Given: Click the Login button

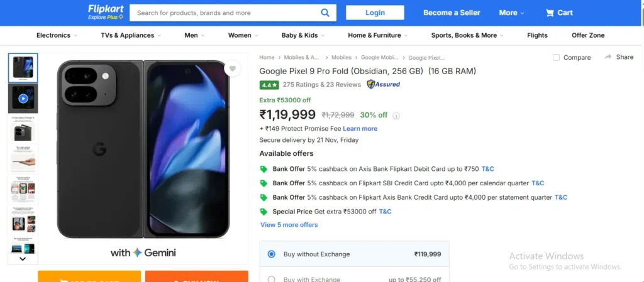Looking at the screenshot, I should (x=375, y=13).
